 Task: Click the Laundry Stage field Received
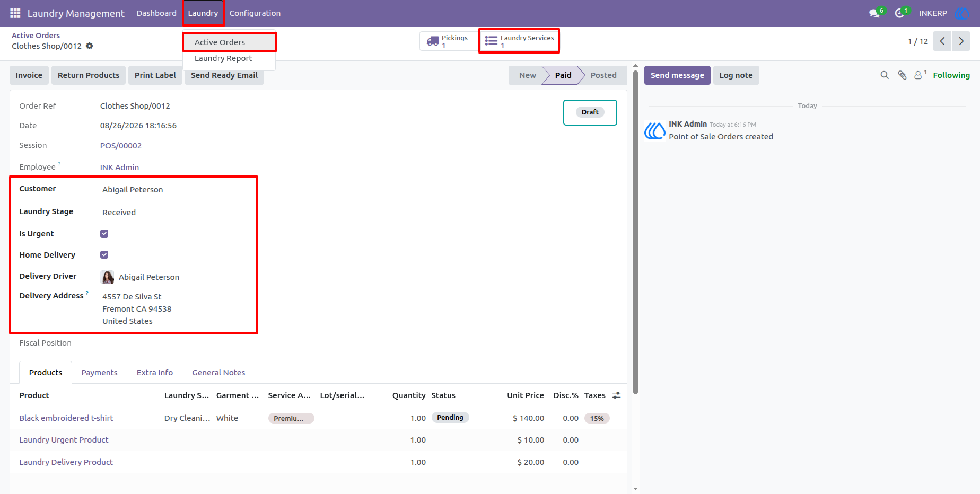tap(119, 213)
